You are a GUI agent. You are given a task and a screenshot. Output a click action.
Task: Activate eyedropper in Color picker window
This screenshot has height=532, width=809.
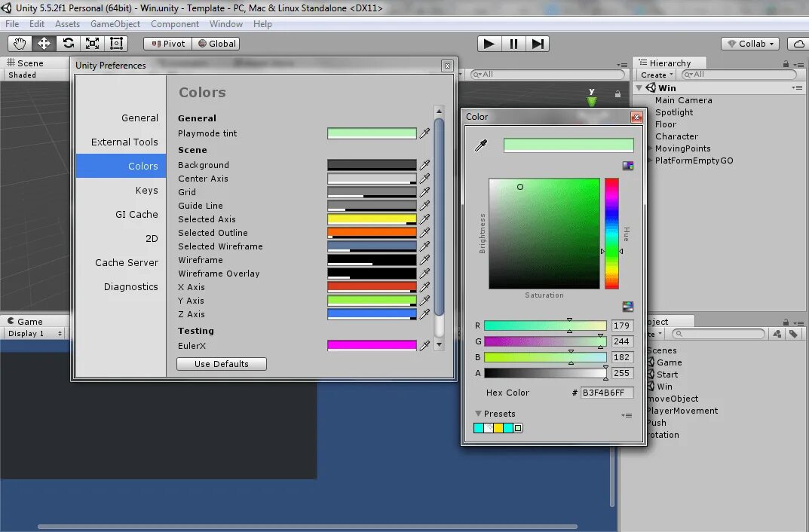click(481, 145)
